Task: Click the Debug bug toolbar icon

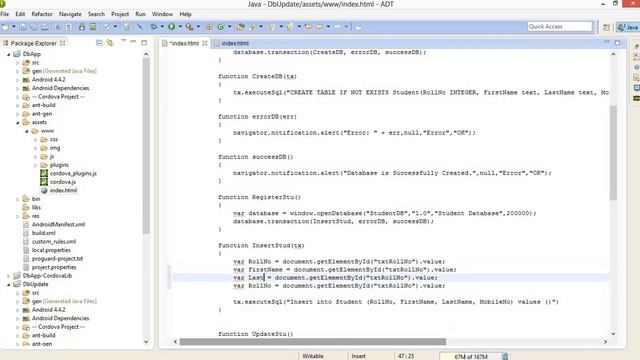Action: (x=154, y=27)
